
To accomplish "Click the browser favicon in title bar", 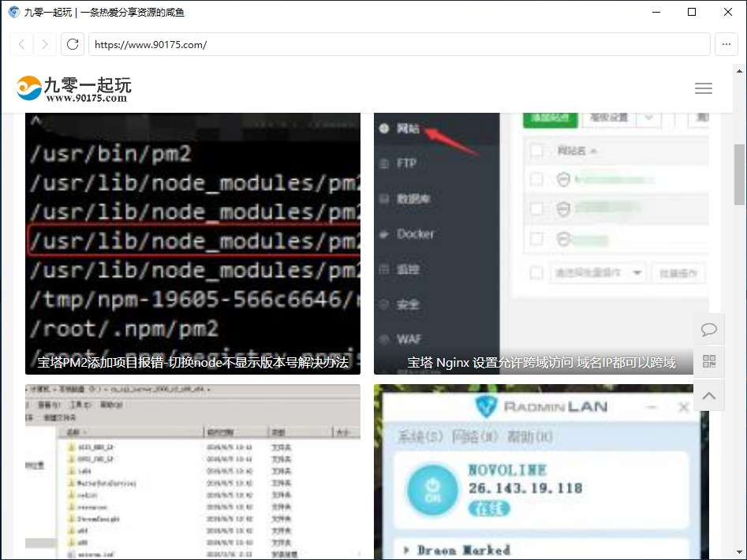I will [x=14, y=12].
